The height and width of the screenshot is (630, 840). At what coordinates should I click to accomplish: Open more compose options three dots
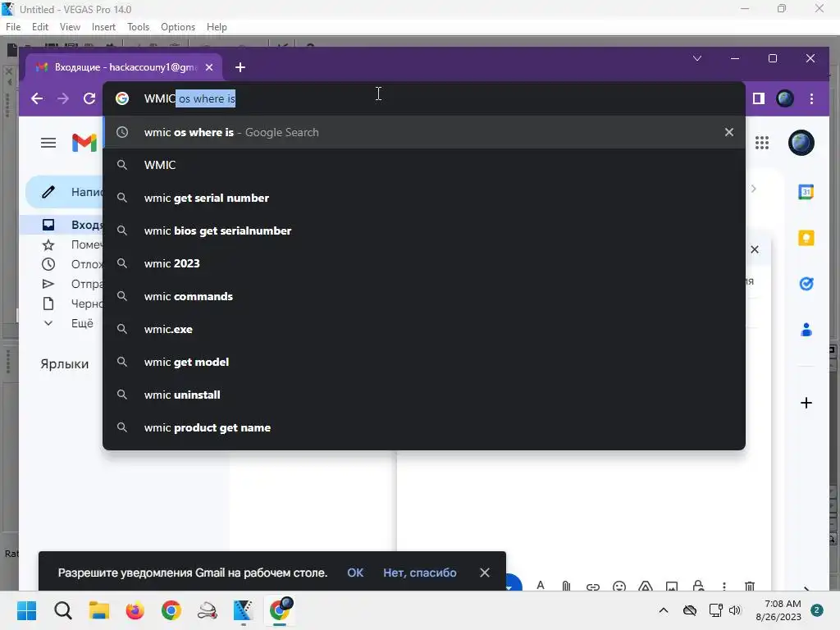click(724, 586)
